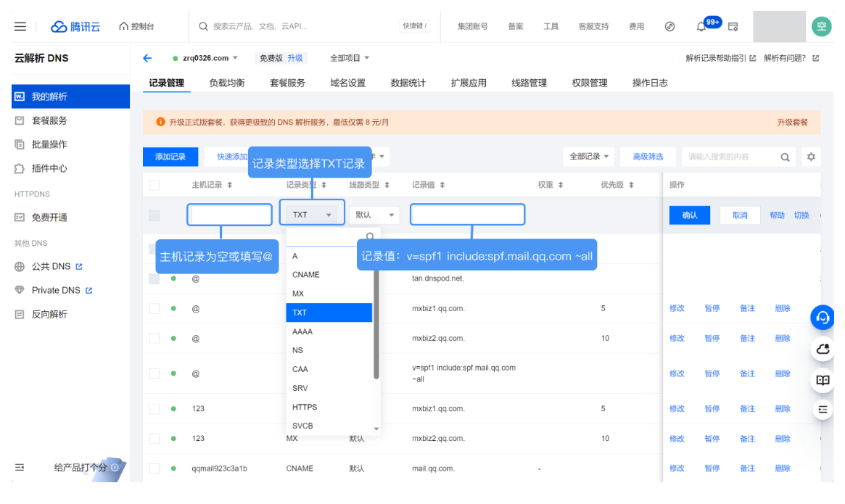Screen dimensions: 845x504
Task: Click the scroll-down arrow of type list
Action: pyautogui.click(x=376, y=429)
